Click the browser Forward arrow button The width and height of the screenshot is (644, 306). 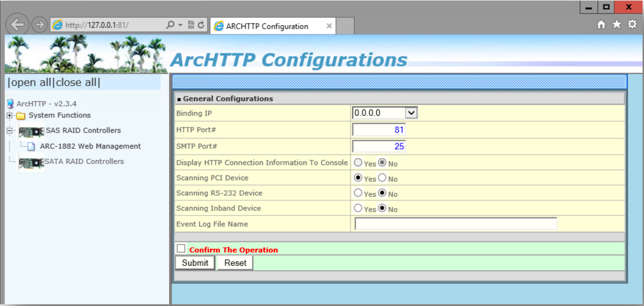point(39,25)
